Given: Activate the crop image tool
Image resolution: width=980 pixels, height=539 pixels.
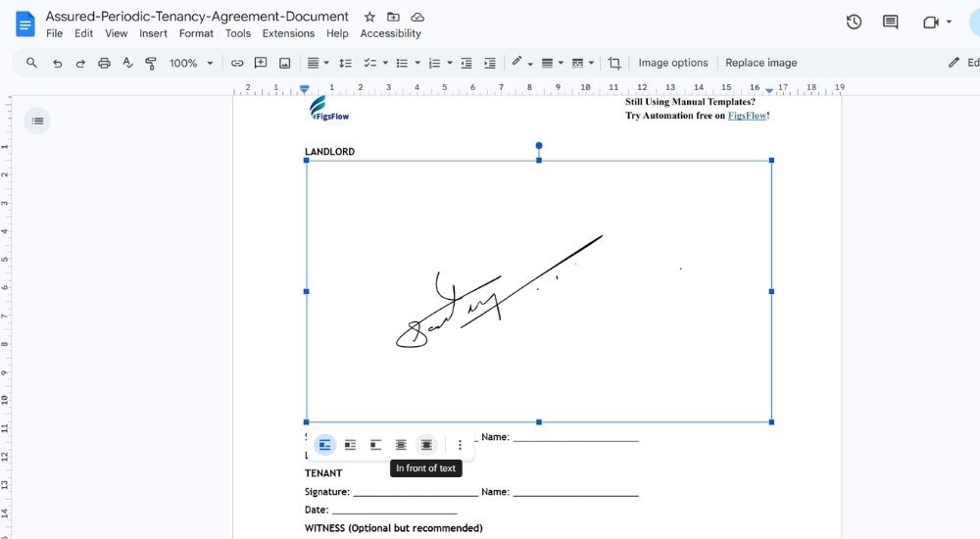Looking at the screenshot, I should point(614,63).
